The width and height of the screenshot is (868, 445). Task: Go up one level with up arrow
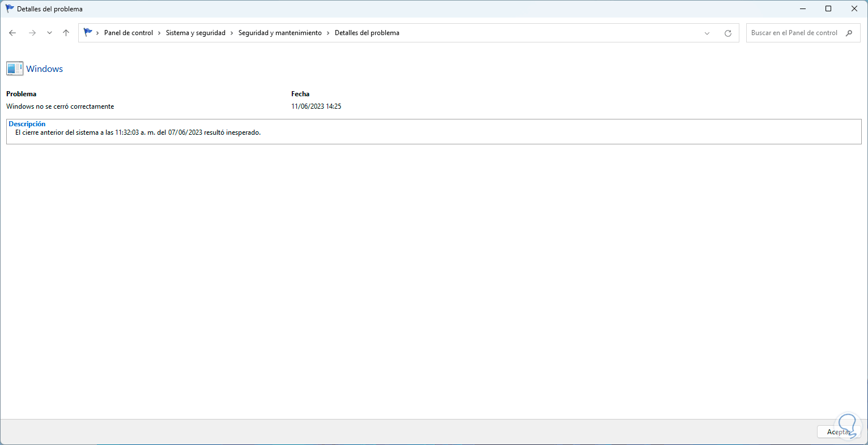[66, 33]
